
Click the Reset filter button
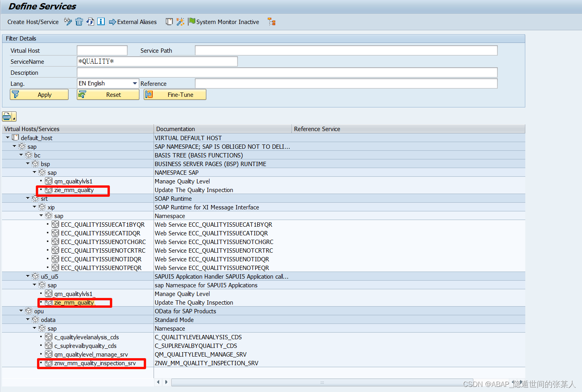point(108,94)
